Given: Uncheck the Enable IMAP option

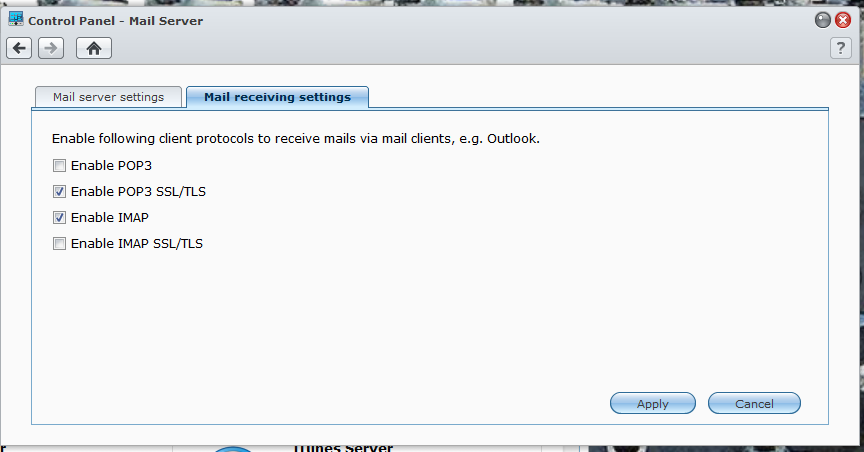Looking at the screenshot, I should (x=60, y=217).
